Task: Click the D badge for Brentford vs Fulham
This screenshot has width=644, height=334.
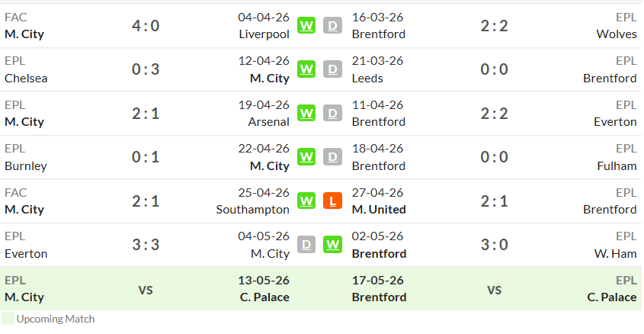Action: point(333,157)
